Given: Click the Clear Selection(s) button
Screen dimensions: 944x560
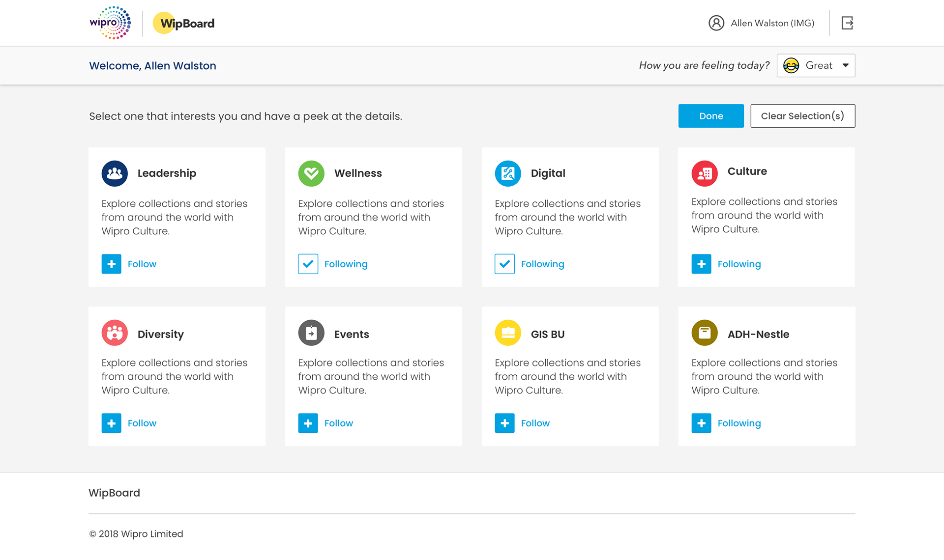Looking at the screenshot, I should tap(802, 116).
